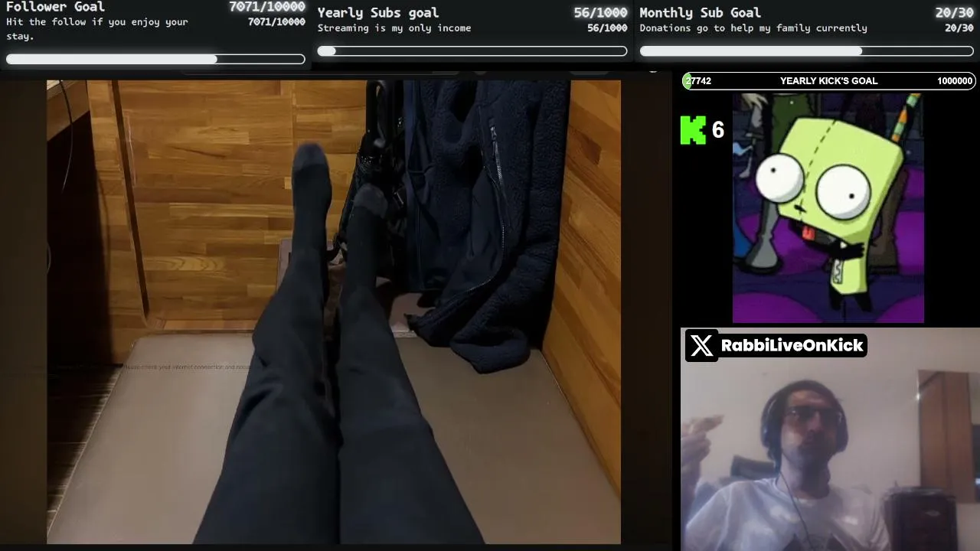
Task: Click the Yearly Subs goal progress bar
Action: [472, 51]
